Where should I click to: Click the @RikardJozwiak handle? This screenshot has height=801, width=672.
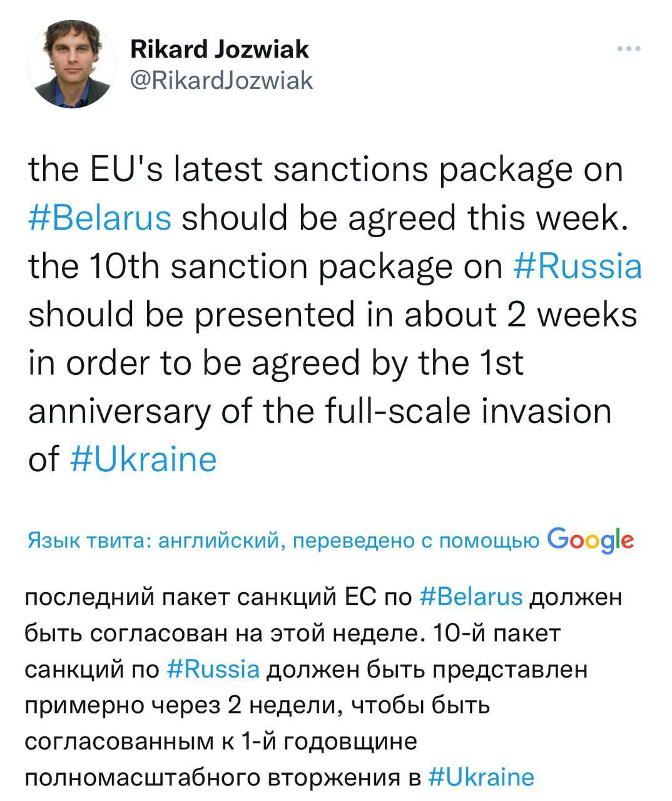(x=221, y=80)
